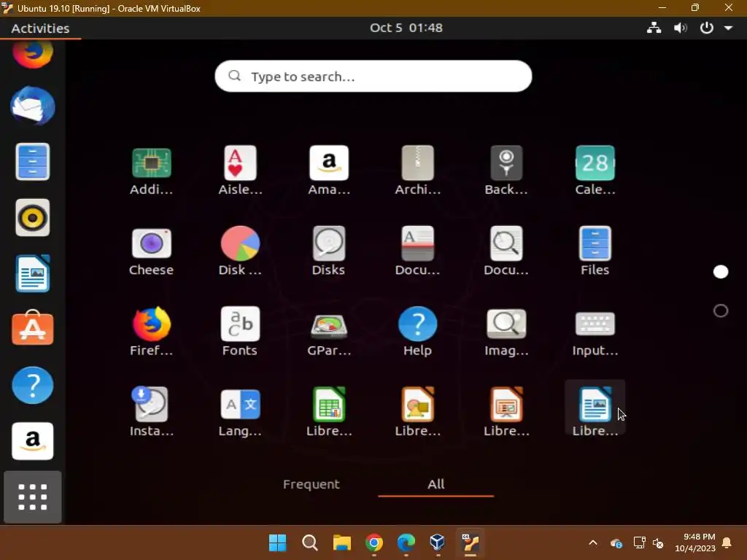Open Disk Usage Analyzer pie-chart icon
This screenshot has width=747, height=560.
240,251
